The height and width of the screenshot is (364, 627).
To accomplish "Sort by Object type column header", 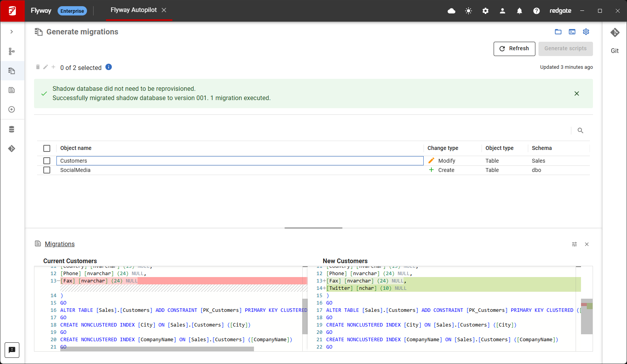I will tap(499, 148).
